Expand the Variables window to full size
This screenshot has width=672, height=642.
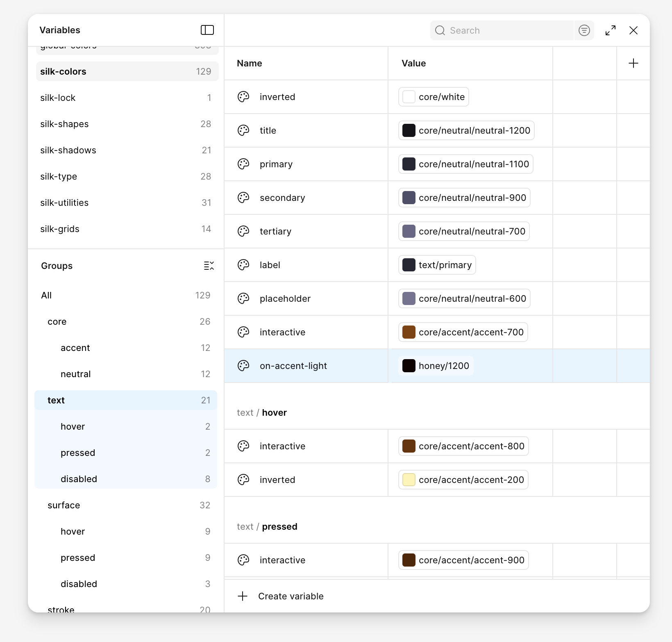click(610, 30)
